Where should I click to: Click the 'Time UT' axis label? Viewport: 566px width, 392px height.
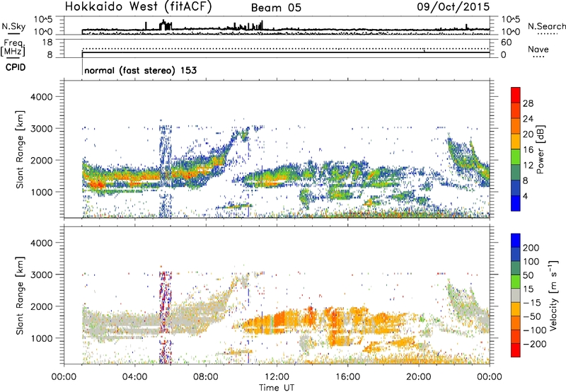(277, 387)
